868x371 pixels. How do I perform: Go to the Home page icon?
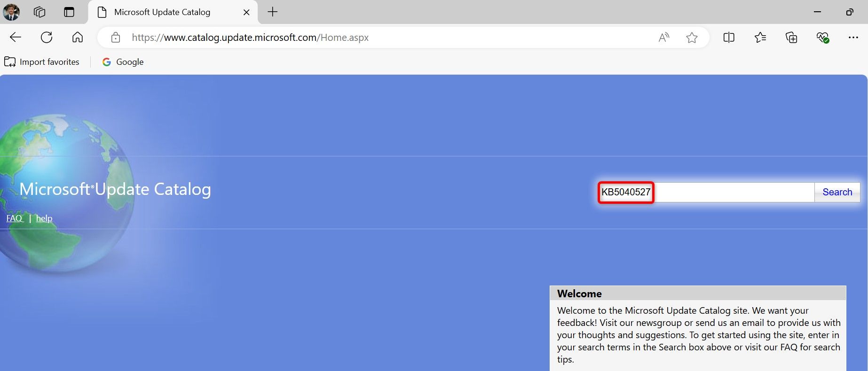click(78, 38)
